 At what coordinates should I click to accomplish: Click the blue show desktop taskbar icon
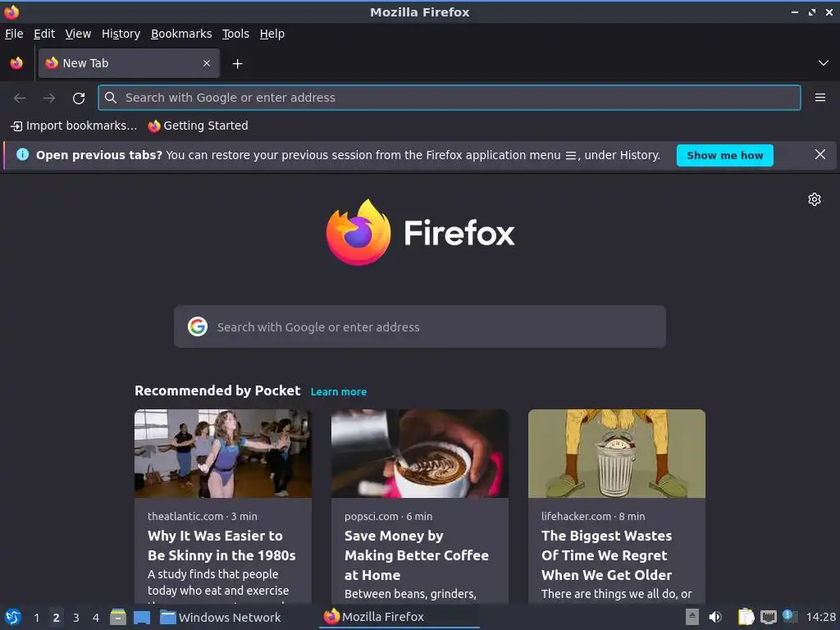[141, 618]
